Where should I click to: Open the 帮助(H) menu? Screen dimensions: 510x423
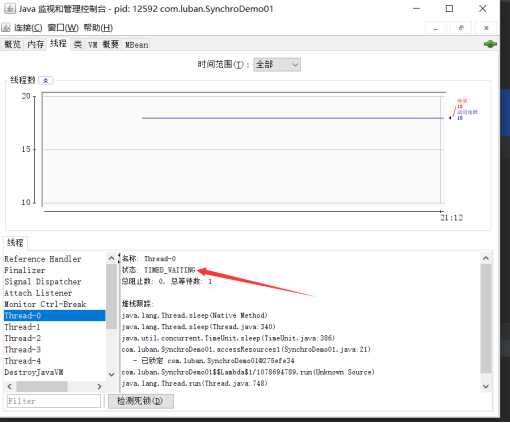point(98,28)
